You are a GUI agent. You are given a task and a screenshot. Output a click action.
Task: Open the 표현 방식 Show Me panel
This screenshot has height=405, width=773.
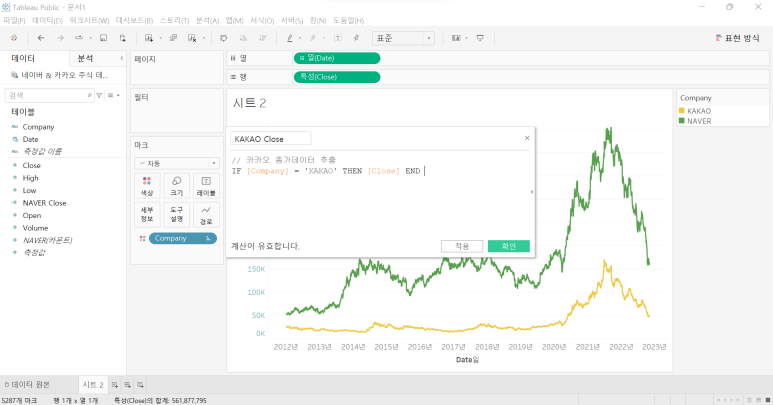(x=738, y=38)
